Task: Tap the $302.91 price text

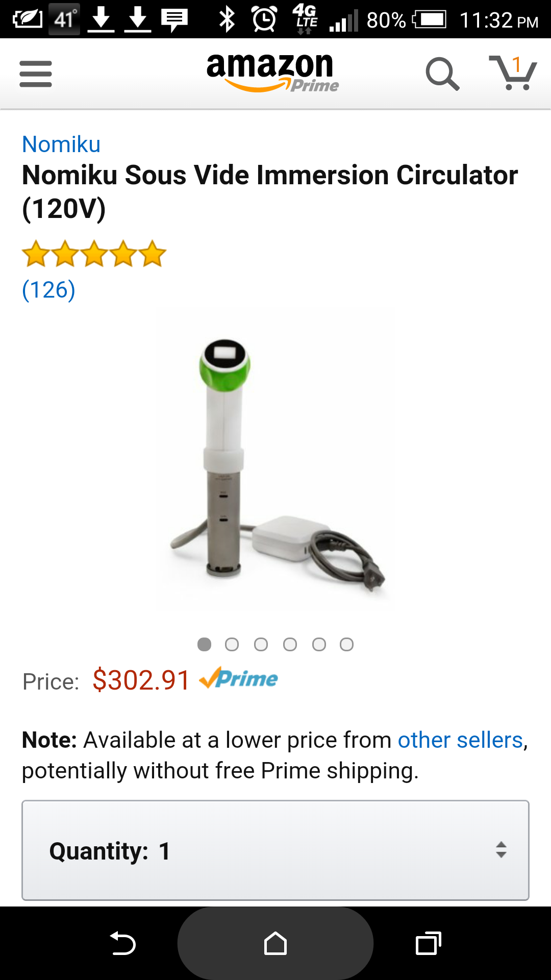Action: (141, 680)
